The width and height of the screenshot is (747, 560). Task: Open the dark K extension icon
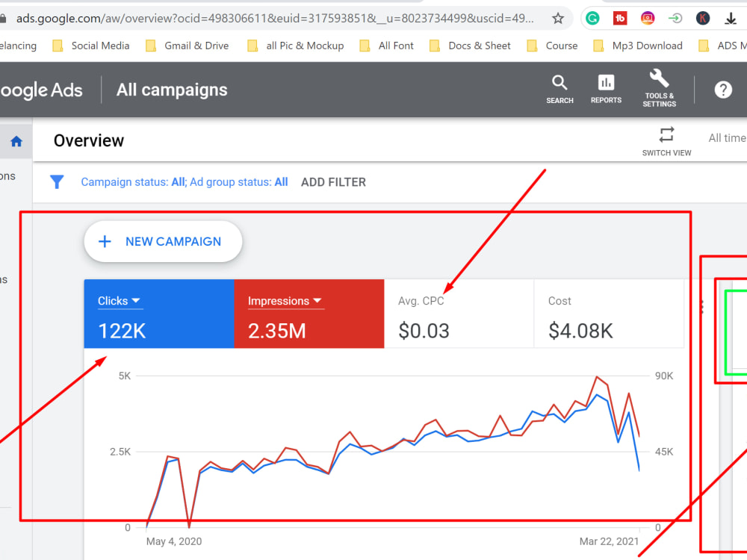point(703,19)
